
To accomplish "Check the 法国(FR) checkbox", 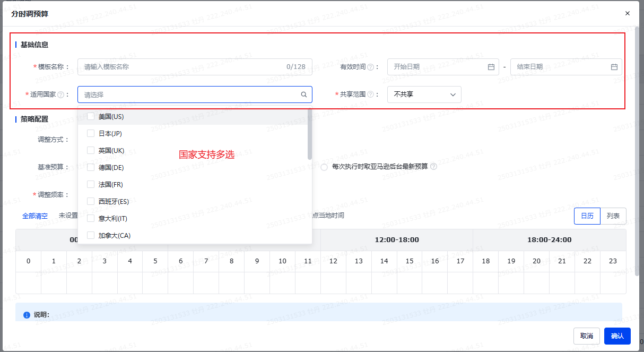I will click(91, 184).
